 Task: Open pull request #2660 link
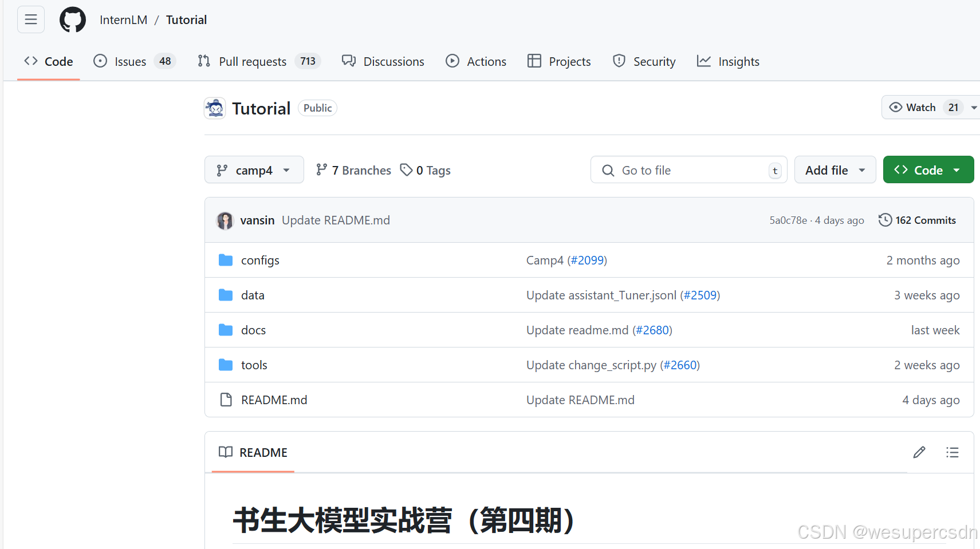(x=680, y=365)
